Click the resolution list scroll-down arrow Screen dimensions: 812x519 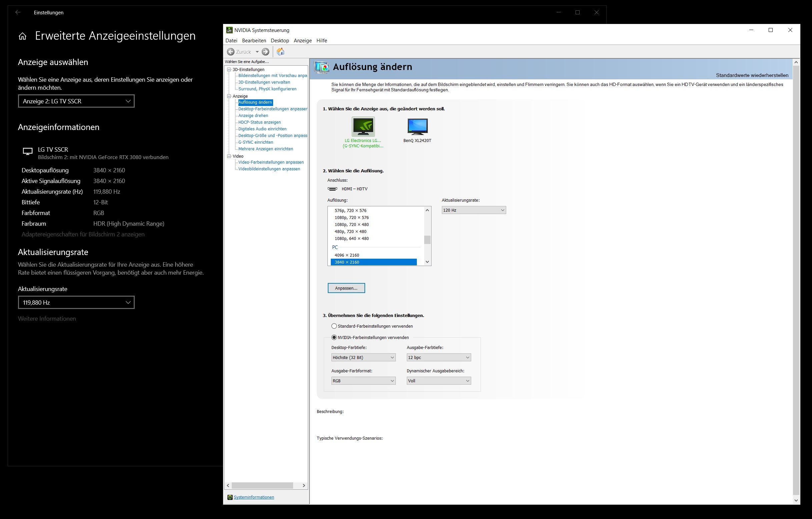427,262
